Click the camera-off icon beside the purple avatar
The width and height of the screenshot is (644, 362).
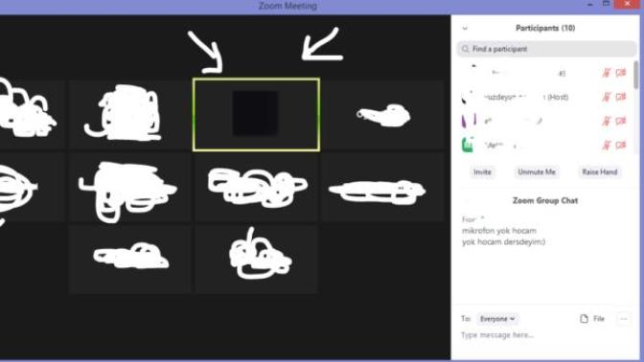tap(621, 121)
